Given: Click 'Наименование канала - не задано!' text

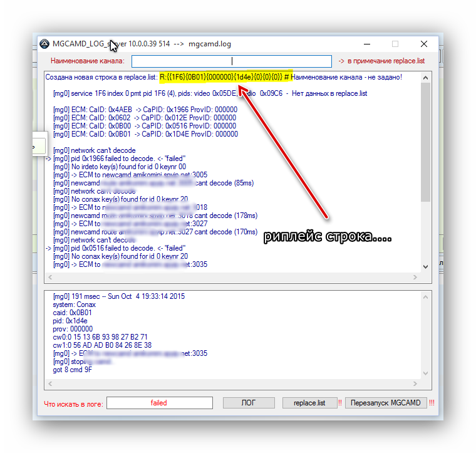Looking at the screenshot, I should tap(346, 77).
